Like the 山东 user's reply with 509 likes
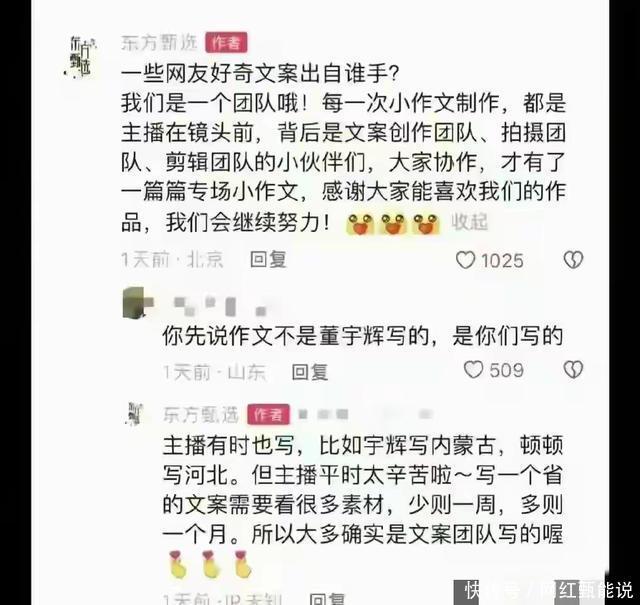The height and width of the screenshot is (605, 640). (x=473, y=370)
